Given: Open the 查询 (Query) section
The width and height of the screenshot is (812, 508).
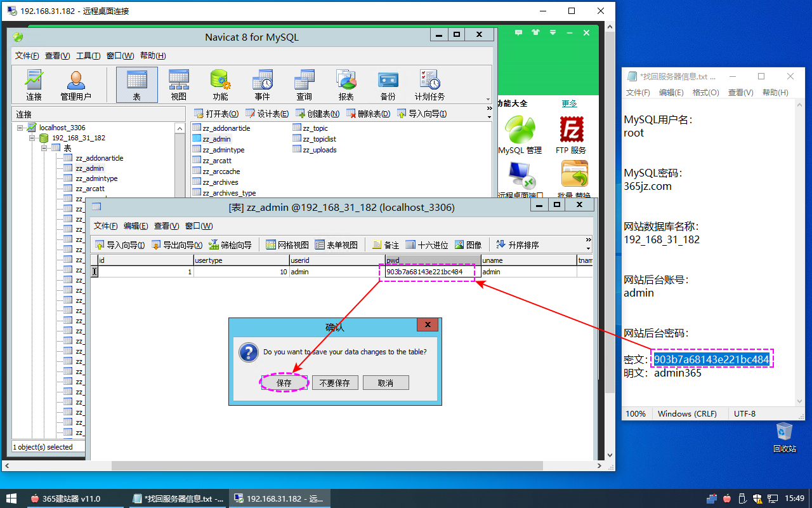Looking at the screenshot, I should (304, 85).
